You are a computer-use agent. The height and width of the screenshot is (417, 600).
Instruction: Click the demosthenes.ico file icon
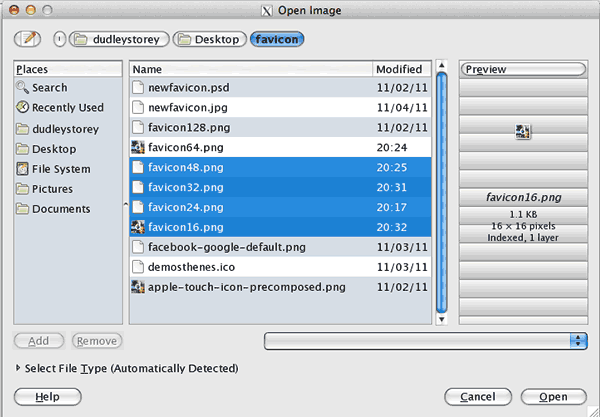(x=138, y=267)
